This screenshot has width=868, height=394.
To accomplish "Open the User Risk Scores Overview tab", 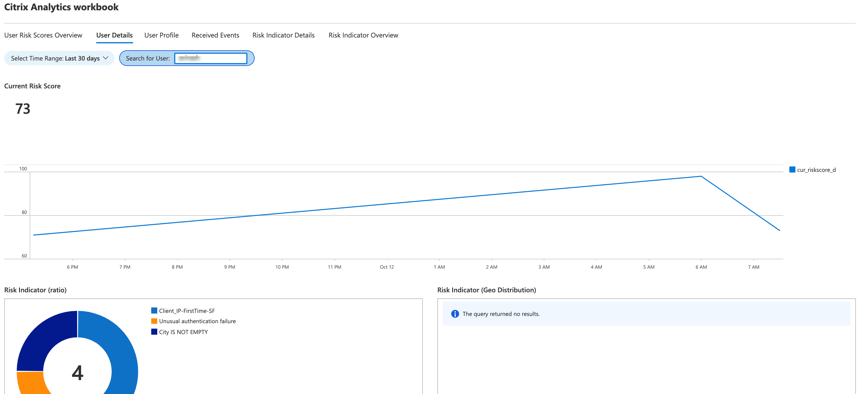I will click(43, 35).
